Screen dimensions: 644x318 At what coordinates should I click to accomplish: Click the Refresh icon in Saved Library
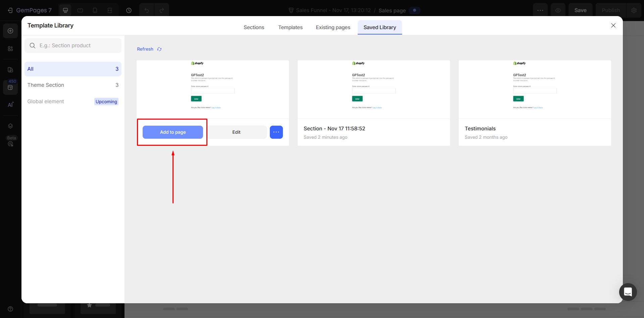coord(159,49)
